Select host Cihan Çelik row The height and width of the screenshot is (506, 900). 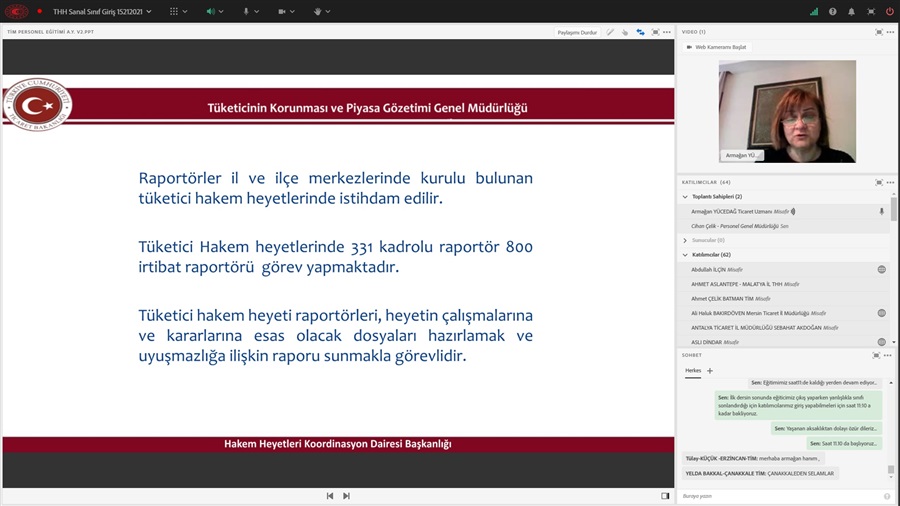pyautogui.click(x=783, y=226)
